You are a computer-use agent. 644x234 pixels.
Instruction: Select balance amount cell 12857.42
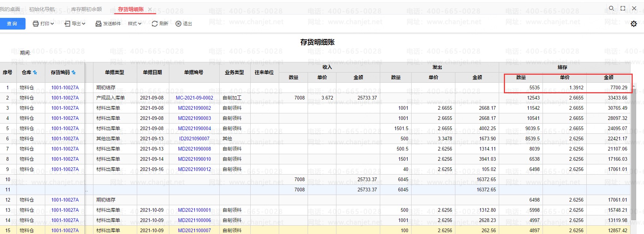(x=608, y=231)
